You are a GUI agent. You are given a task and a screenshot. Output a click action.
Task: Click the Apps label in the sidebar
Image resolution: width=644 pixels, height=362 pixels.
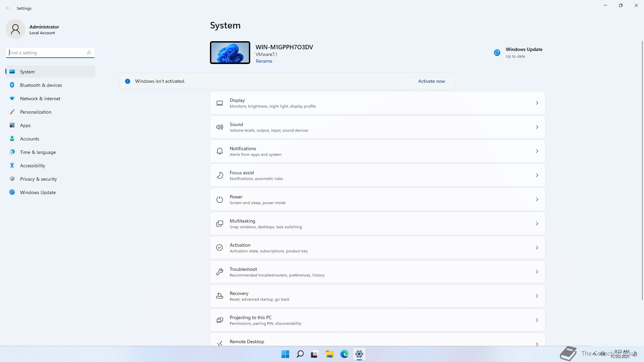(25, 125)
